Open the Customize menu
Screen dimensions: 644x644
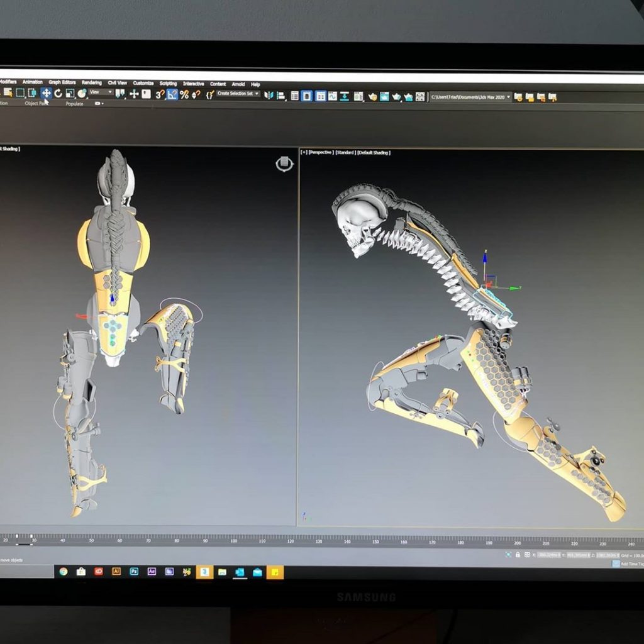[x=143, y=83]
